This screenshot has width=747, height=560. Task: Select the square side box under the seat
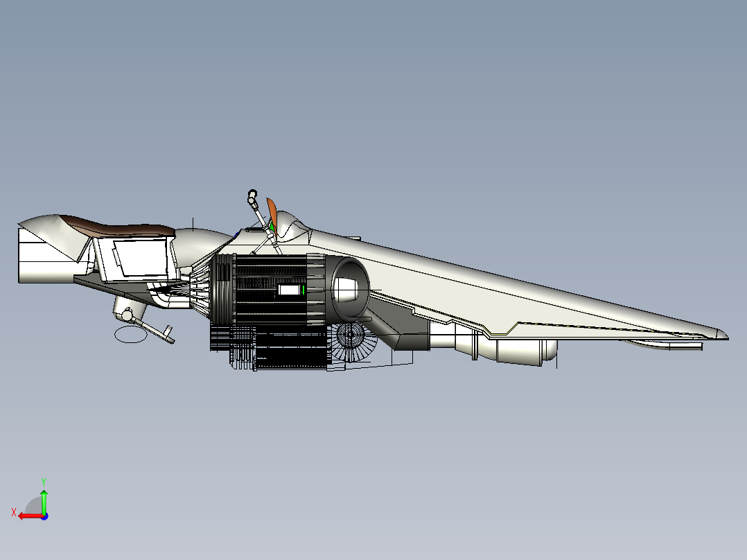(136, 260)
